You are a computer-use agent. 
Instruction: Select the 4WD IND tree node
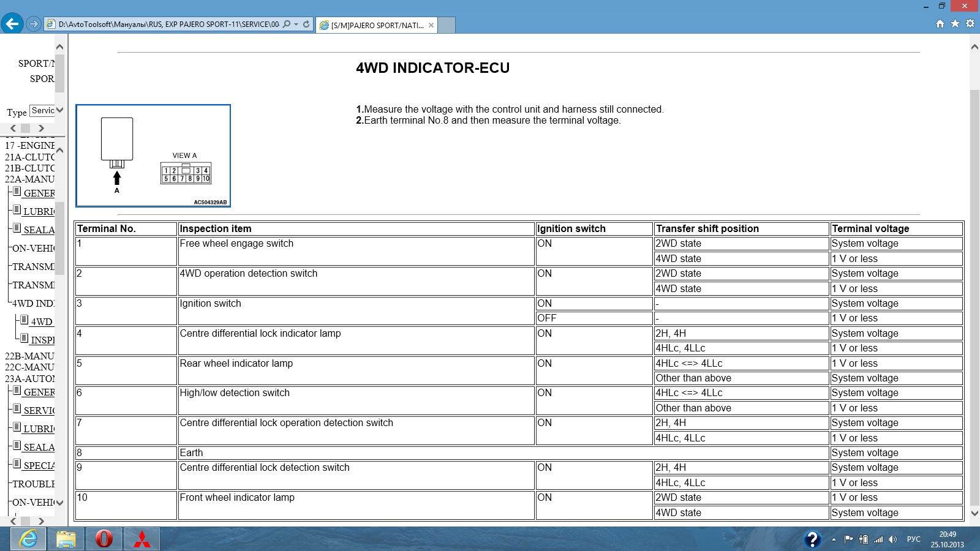click(33, 303)
